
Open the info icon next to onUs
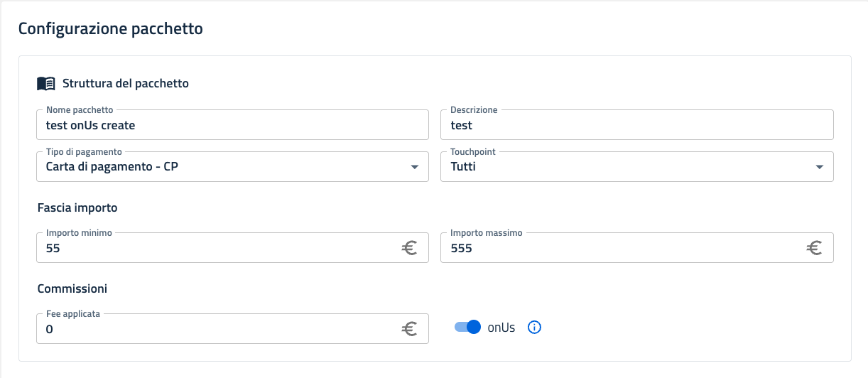pos(535,328)
